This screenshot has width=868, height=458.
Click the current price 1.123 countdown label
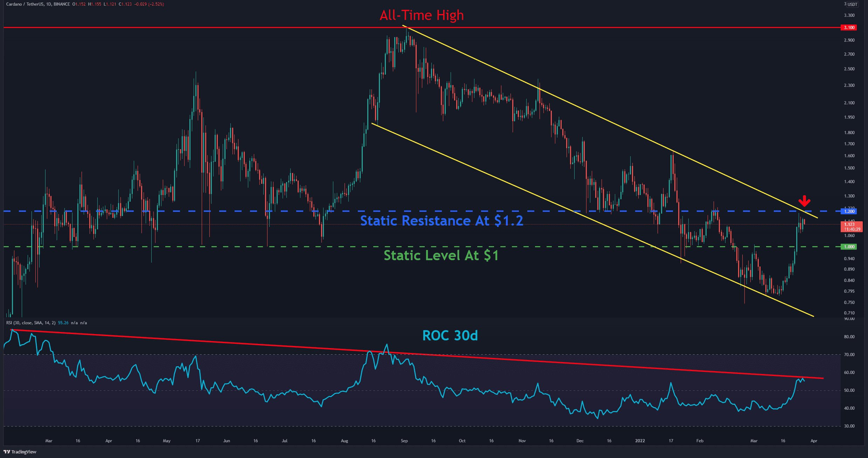851,227
